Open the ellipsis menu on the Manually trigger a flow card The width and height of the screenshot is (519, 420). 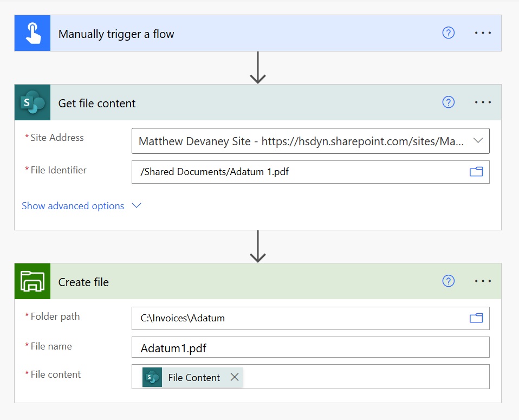483,33
